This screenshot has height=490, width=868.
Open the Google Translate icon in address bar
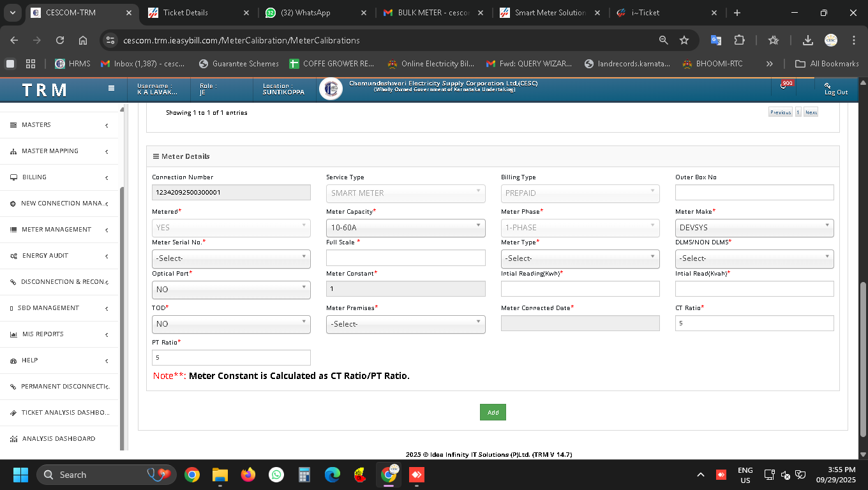(x=716, y=40)
